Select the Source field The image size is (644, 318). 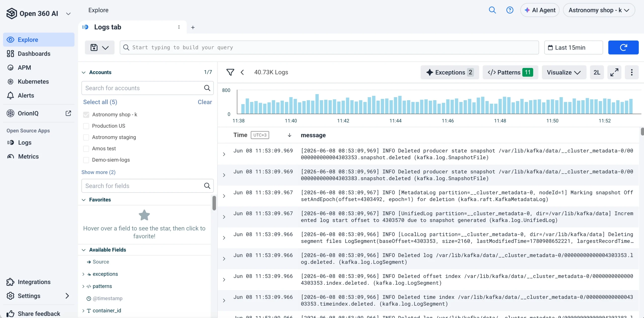click(101, 262)
